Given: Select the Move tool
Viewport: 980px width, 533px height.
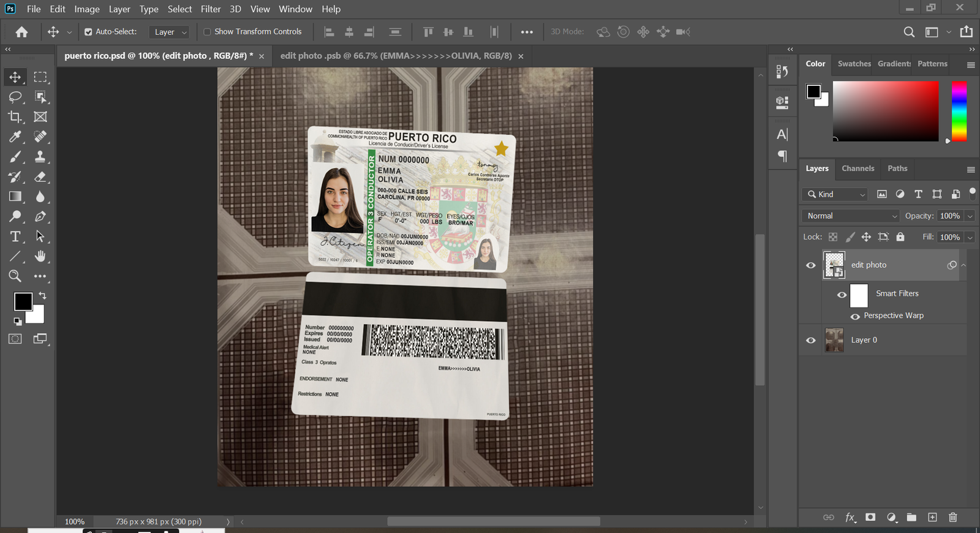Looking at the screenshot, I should [15, 77].
